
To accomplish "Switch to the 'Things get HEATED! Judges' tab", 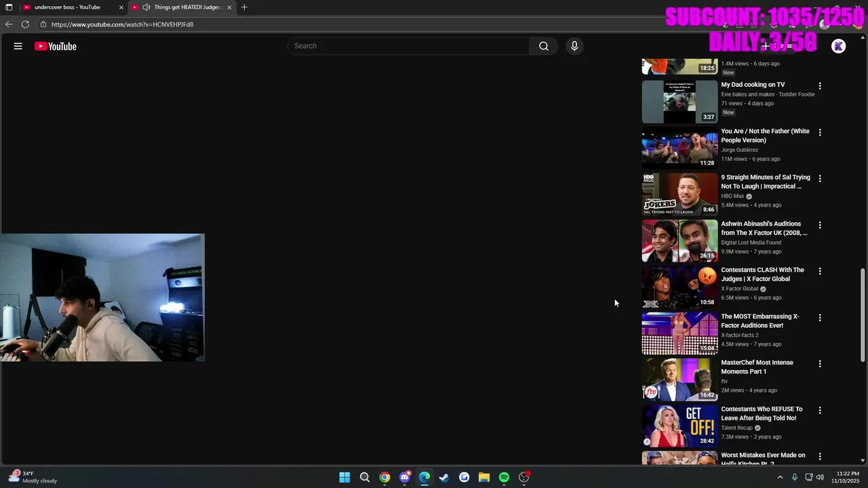I will pos(186,7).
